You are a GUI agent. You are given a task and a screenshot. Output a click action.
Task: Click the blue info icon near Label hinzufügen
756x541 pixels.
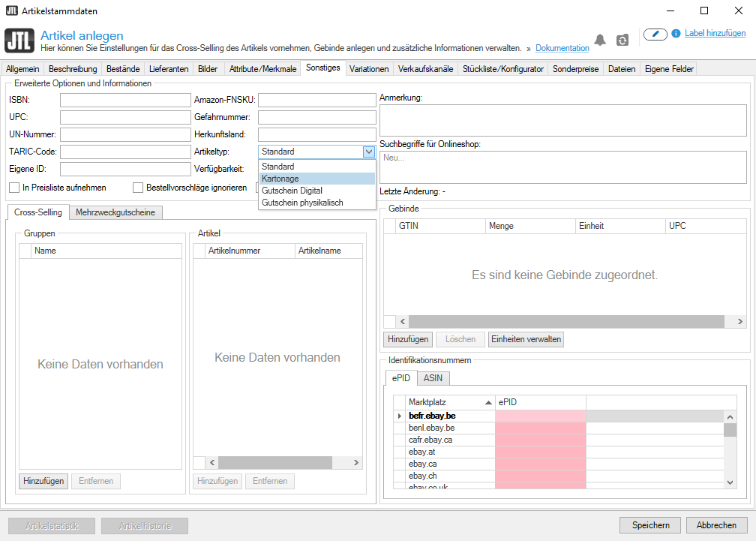(x=676, y=34)
